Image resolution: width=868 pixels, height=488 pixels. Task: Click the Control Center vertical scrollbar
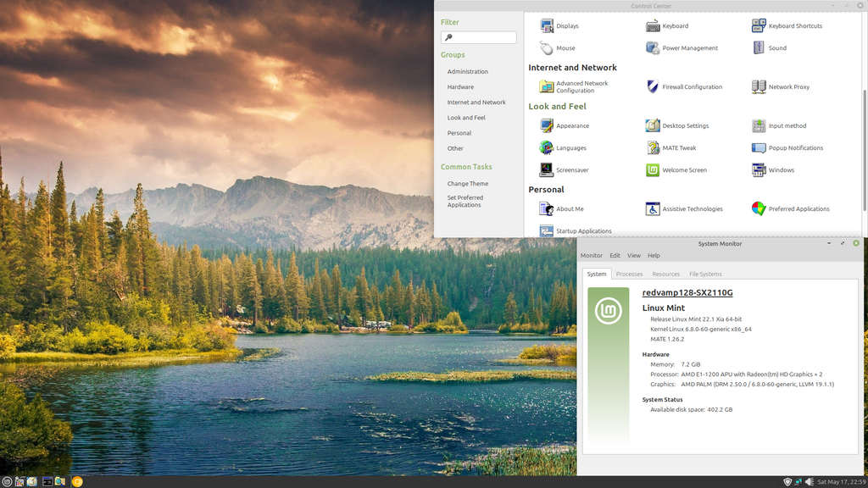tap(864, 149)
